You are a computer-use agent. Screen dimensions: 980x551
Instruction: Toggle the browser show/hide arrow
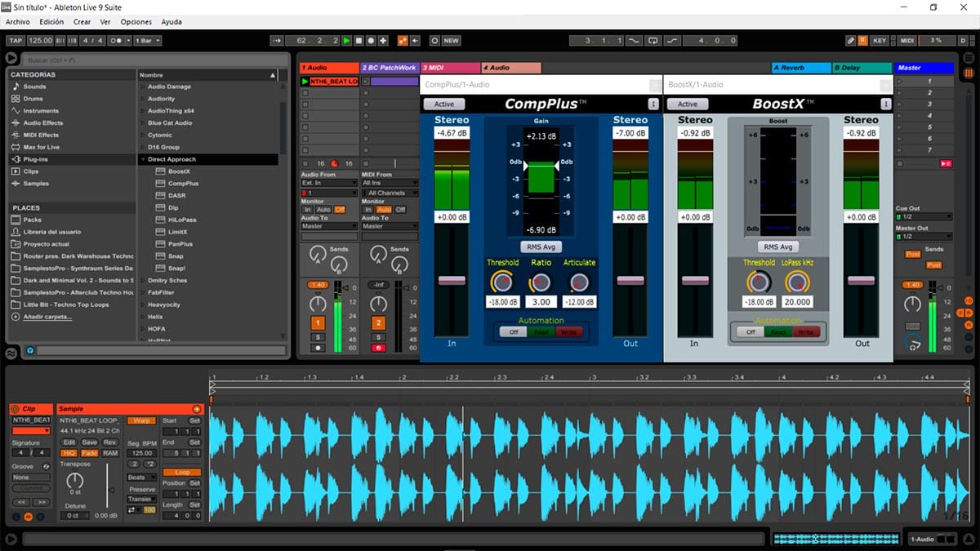click(11, 58)
